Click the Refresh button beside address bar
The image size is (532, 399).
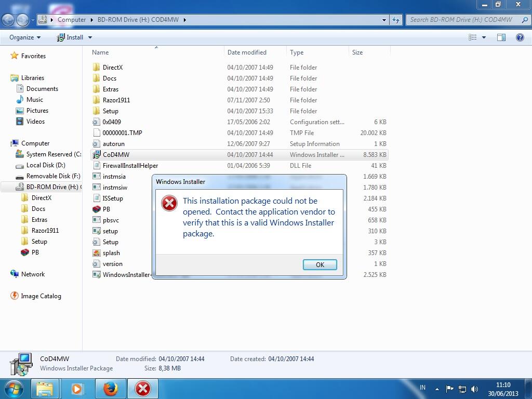pyautogui.click(x=395, y=20)
